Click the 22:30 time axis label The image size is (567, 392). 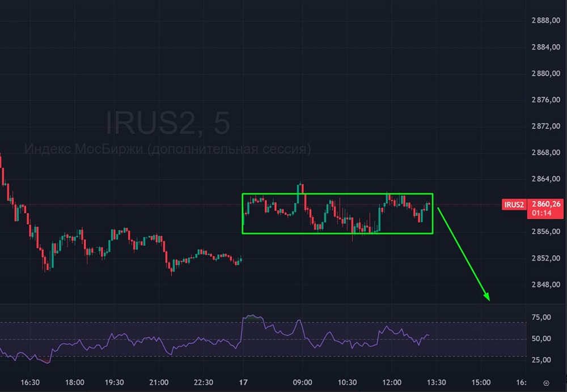point(203,382)
